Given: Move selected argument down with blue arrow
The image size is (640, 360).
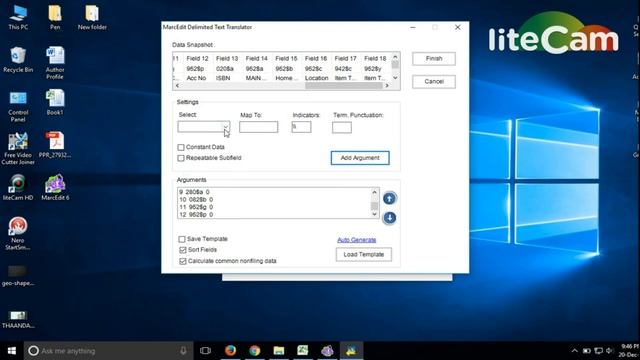Looking at the screenshot, I should click(x=389, y=218).
